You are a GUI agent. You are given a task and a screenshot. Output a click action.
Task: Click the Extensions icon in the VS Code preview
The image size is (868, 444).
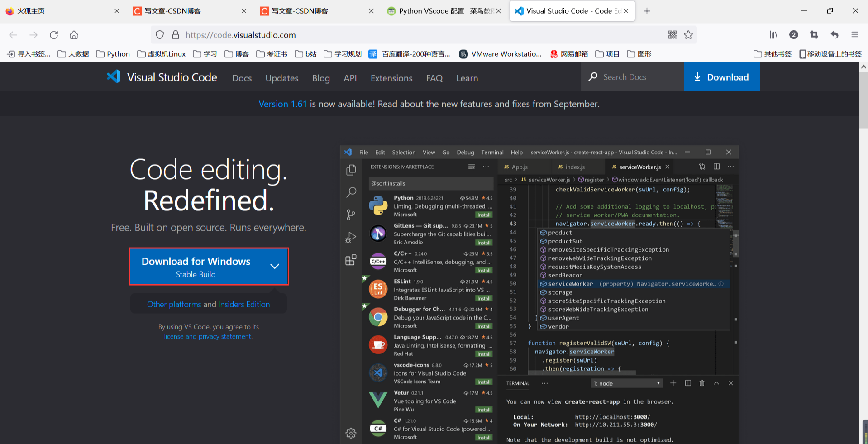(351, 260)
